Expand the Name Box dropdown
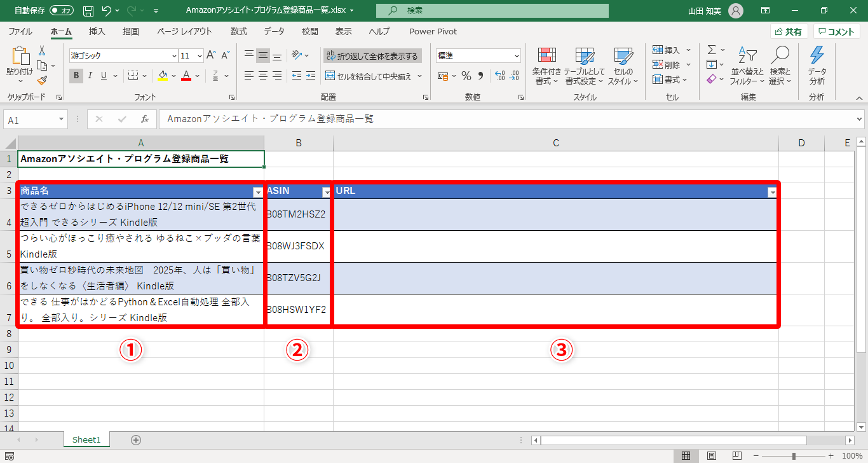The height and width of the screenshot is (463, 868). click(61, 120)
